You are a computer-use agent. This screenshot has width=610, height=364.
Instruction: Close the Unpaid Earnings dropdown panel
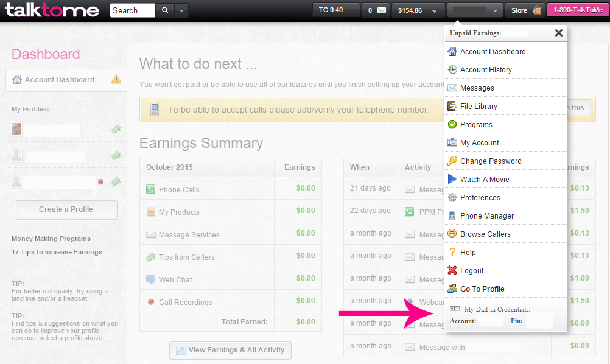click(559, 33)
